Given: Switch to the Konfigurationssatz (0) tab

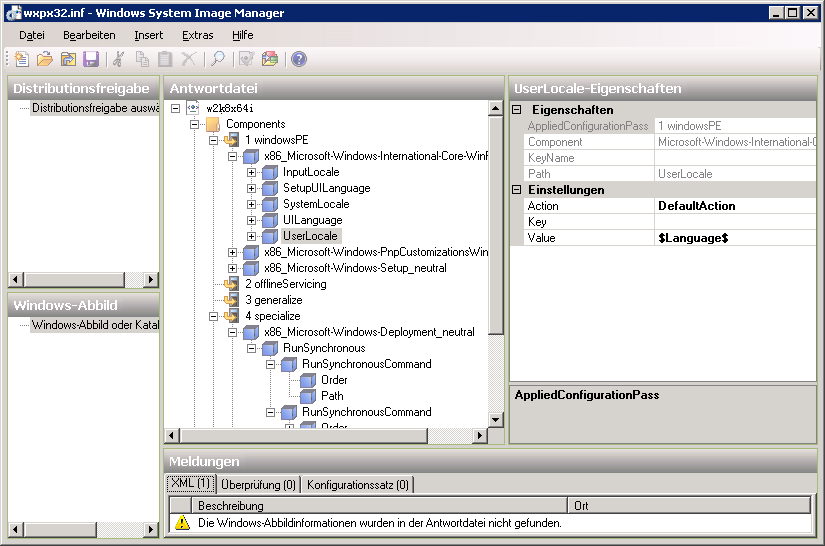Looking at the screenshot, I should 358,485.
